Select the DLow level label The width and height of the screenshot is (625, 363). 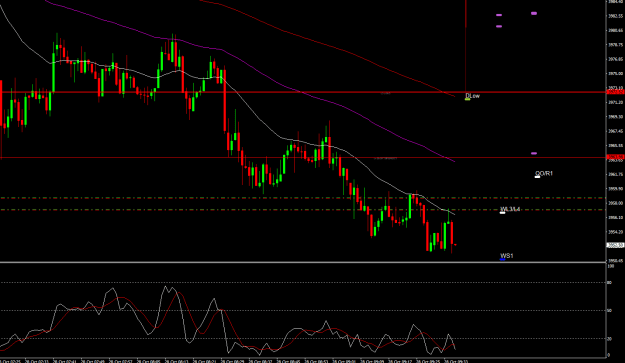pyautogui.click(x=473, y=96)
